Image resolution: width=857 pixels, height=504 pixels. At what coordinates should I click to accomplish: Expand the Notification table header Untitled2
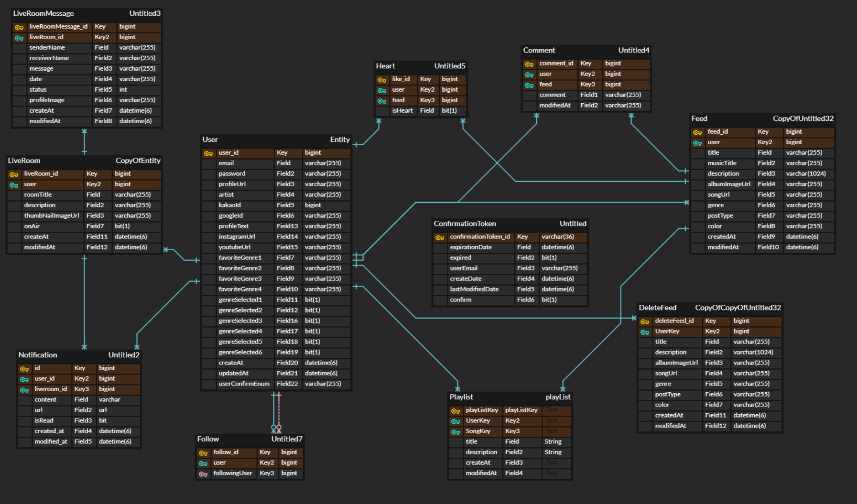tap(123, 355)
